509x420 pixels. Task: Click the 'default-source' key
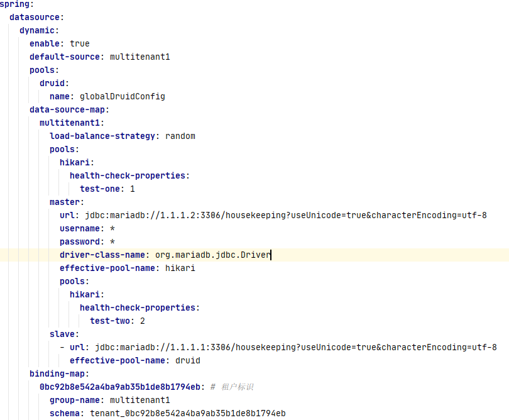64,57
